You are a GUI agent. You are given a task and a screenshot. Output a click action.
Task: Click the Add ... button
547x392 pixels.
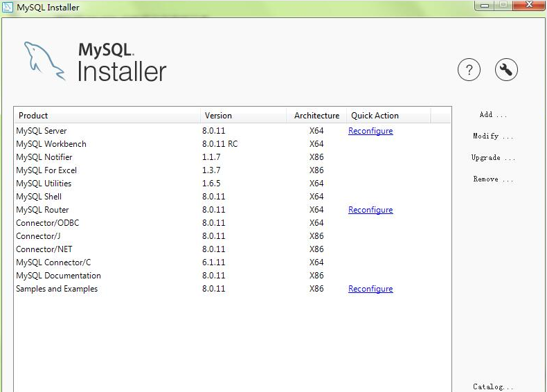click(x=493, y=114)
